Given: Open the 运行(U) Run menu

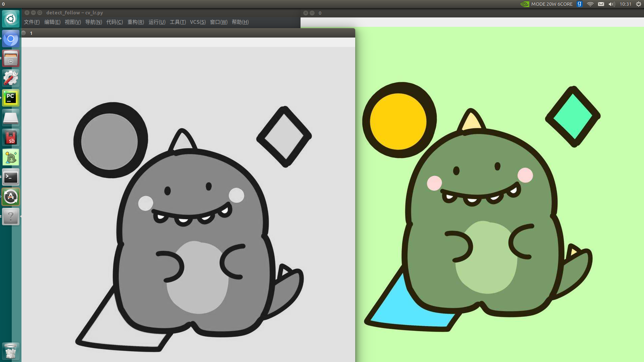Looking at the screenshot, I should click(157, 22).
